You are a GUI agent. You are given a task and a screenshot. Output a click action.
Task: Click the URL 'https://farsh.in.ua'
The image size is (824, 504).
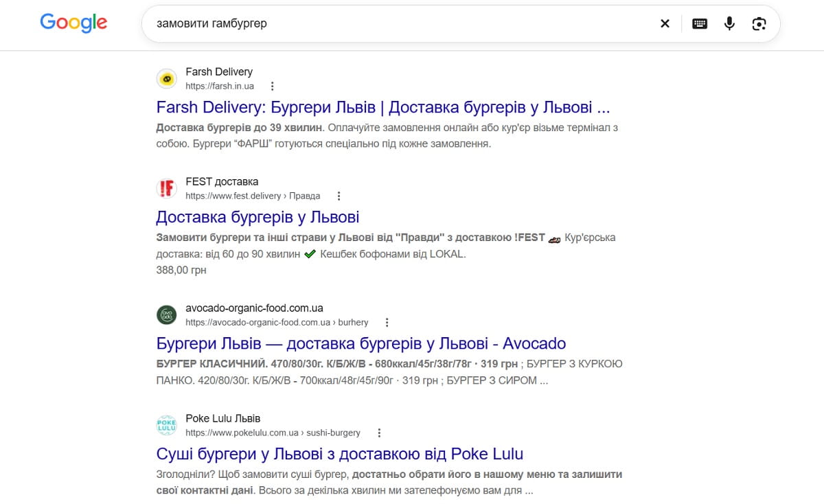[x=220, y=86]
